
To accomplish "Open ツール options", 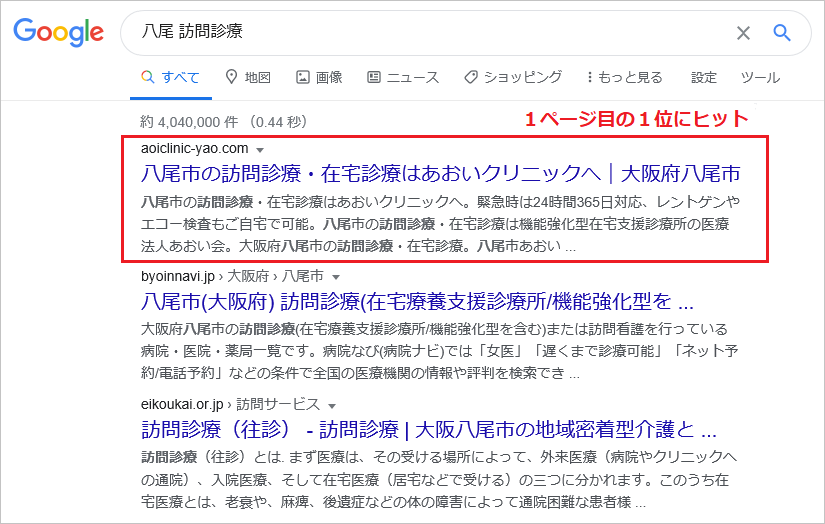I will click(760, 77).
